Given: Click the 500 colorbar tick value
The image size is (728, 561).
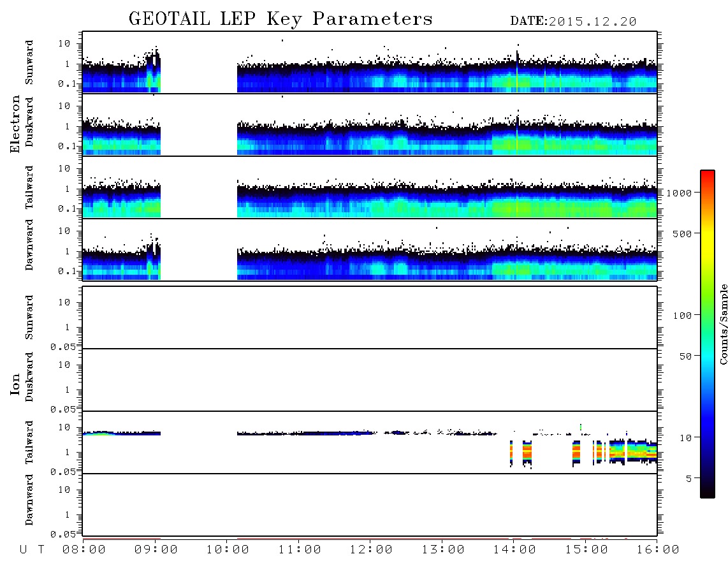Looking at the screenshot, I should [x=683, y=234].
